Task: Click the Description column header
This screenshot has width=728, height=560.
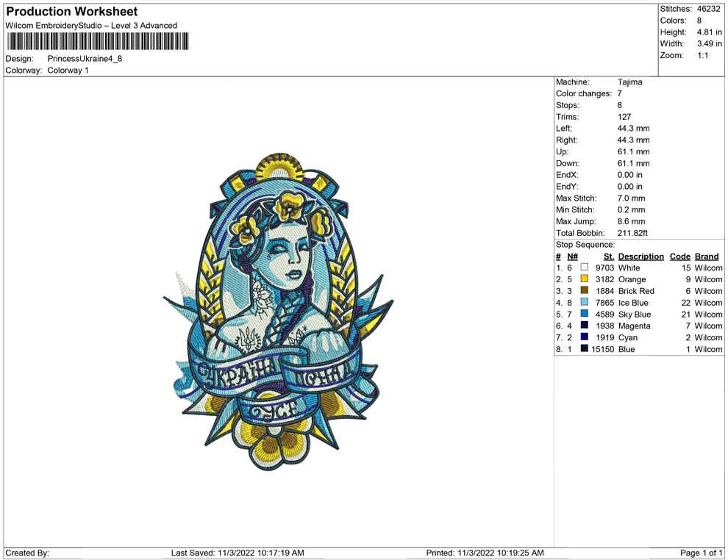Action: [x=640, y=256]
